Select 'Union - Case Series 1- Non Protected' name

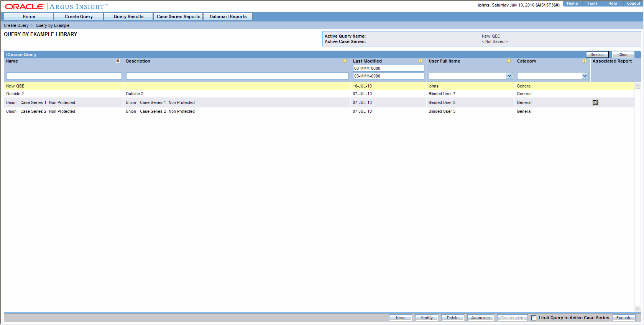[41, 102]
